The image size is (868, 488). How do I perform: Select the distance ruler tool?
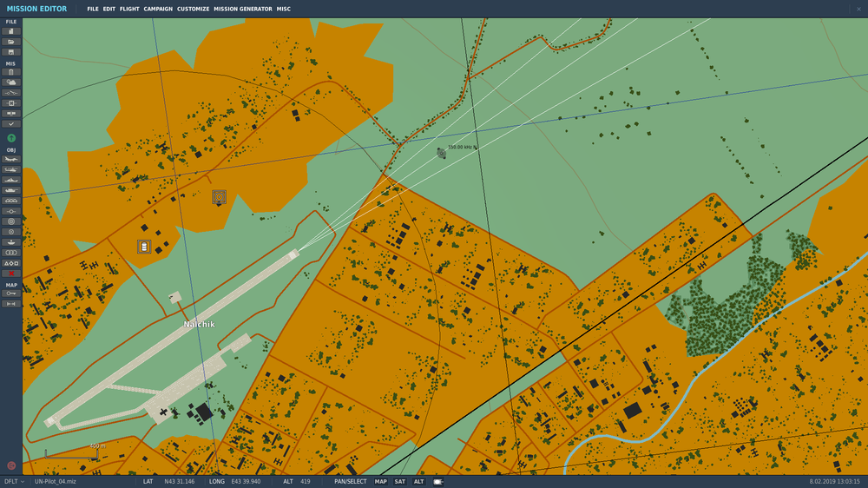tap(11, 304)
